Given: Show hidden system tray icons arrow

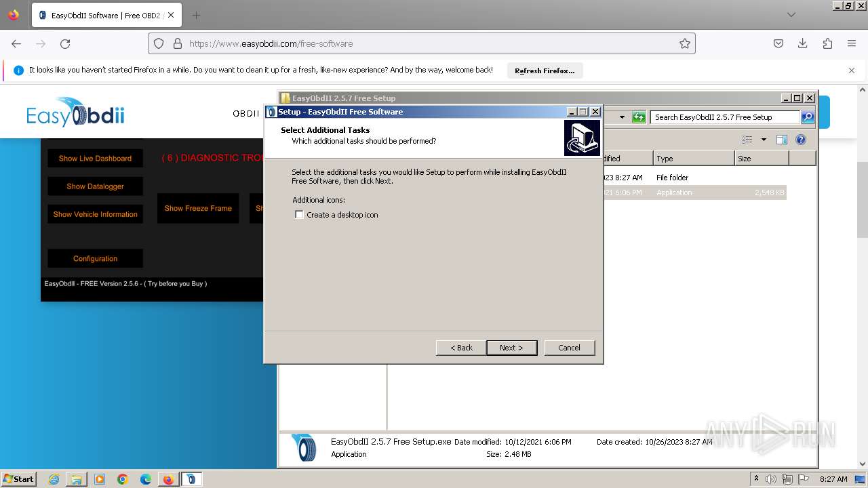Looking at the screenshot, I should point(757,479).
